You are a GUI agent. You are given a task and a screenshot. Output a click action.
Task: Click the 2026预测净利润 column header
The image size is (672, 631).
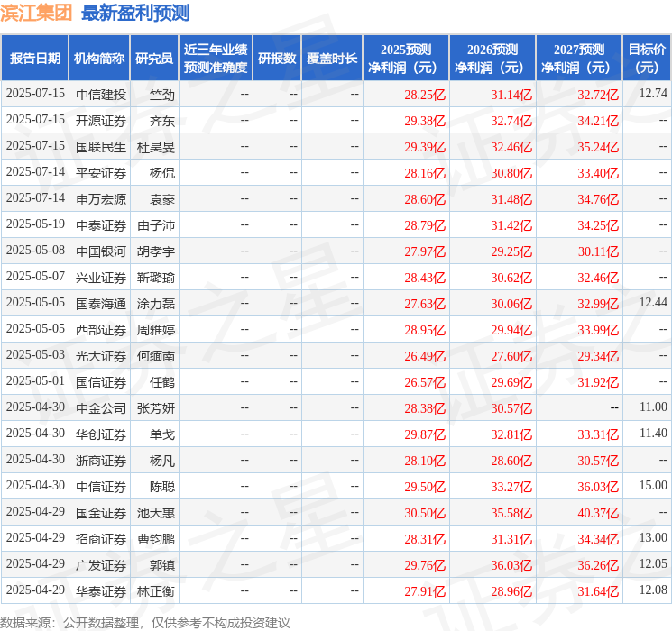point(492,58)
